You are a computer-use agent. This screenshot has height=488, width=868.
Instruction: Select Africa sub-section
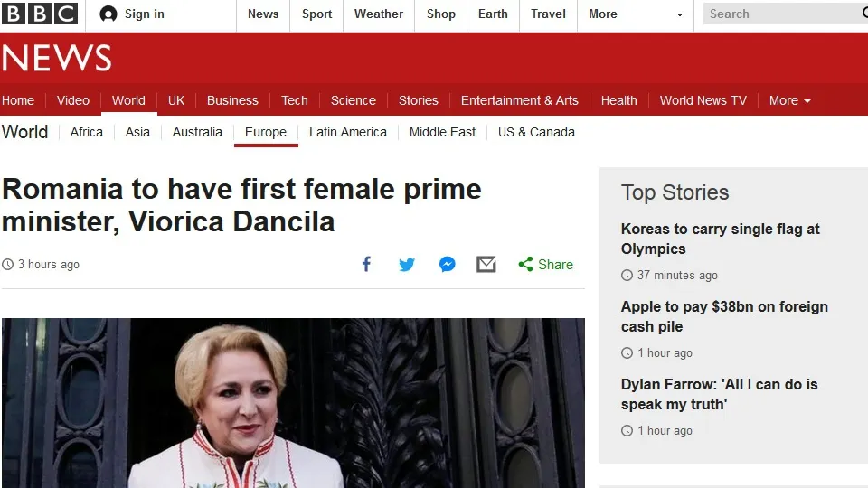[87, 132]
